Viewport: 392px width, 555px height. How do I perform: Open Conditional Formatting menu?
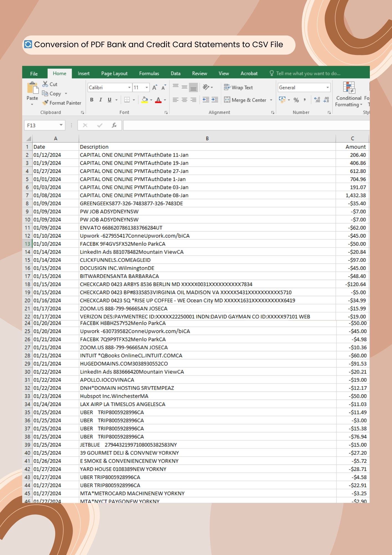349,94
